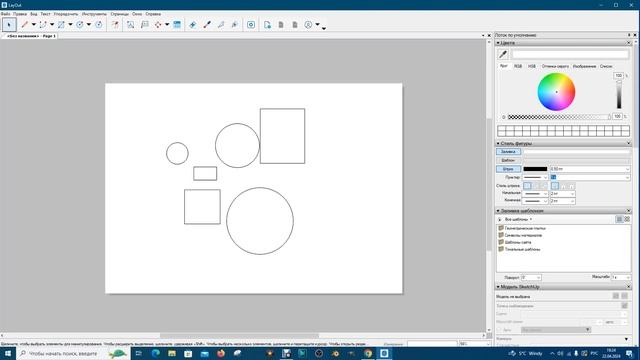Open the user account toolbar icon
This screenshot has width=640, height=360.
pyautogui.click(x=309, y=24)
